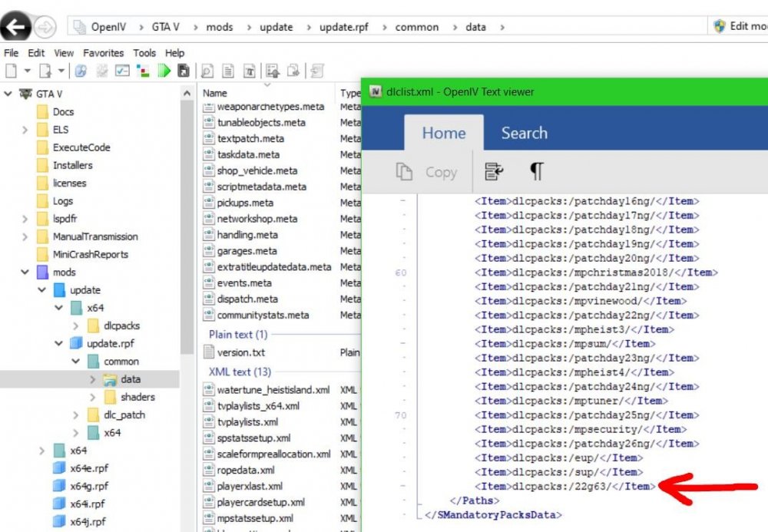Image resolution: width=768 pixels, height=532 pixels.
Task: Expand the lspdfr folder in tree
Action: click(26, 219)
